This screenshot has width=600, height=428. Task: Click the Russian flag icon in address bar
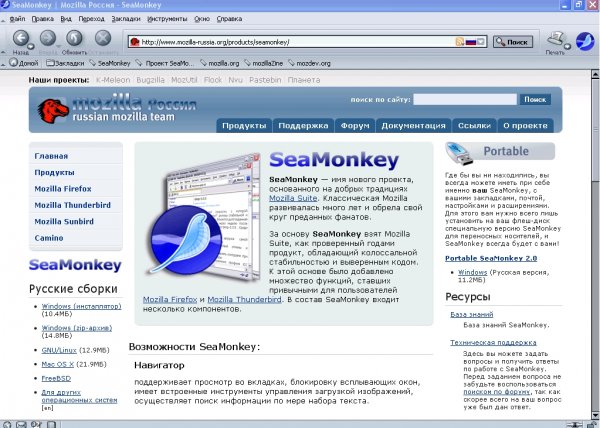[471, 42]
